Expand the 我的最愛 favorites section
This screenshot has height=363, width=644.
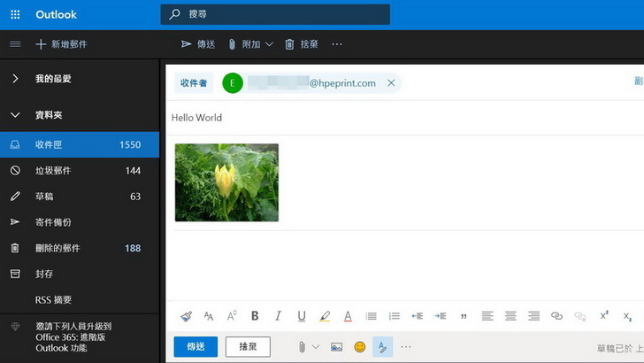click(x=15, y=79)
